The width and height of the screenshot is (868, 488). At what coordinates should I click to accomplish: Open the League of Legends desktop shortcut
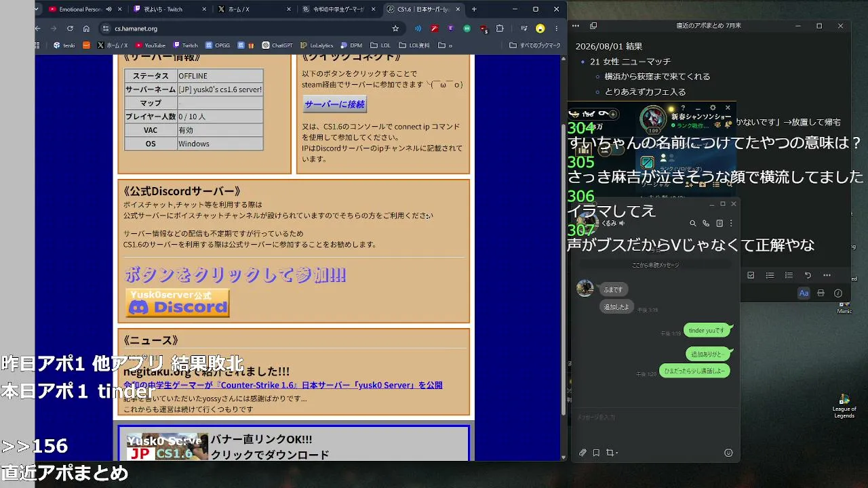[844, 406]
